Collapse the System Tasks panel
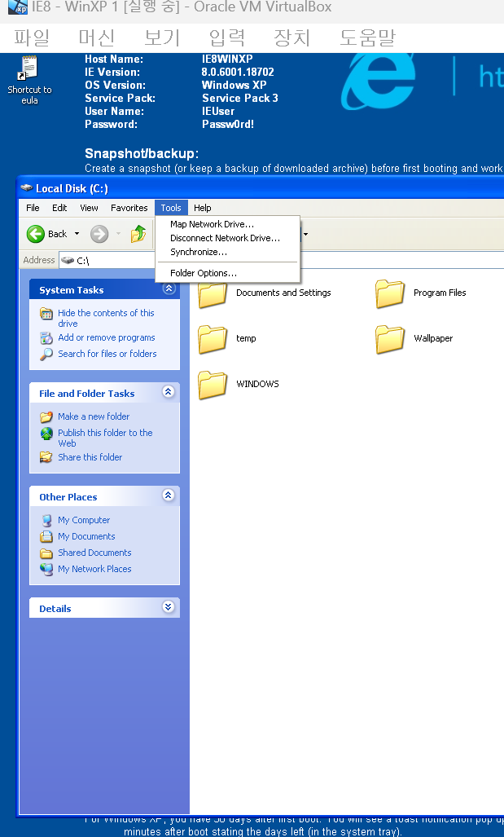 click(169, 289)
